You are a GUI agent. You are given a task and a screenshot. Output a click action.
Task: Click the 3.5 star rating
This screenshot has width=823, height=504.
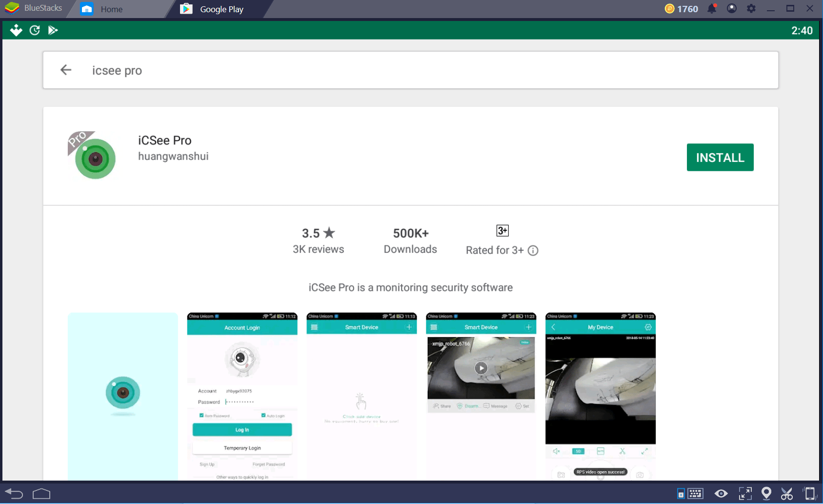tap(319, 233)
